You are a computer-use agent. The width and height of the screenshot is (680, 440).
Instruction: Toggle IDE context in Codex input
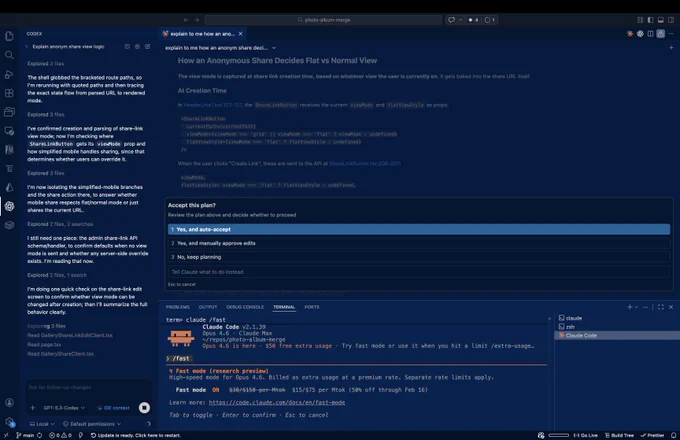click(113, 408)
